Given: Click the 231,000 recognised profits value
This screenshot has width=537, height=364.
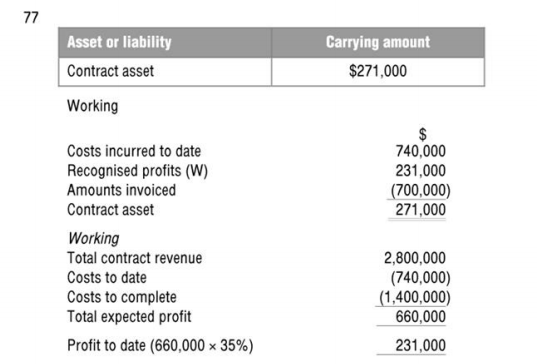Looking at the screenshot, I should point(421,171).
